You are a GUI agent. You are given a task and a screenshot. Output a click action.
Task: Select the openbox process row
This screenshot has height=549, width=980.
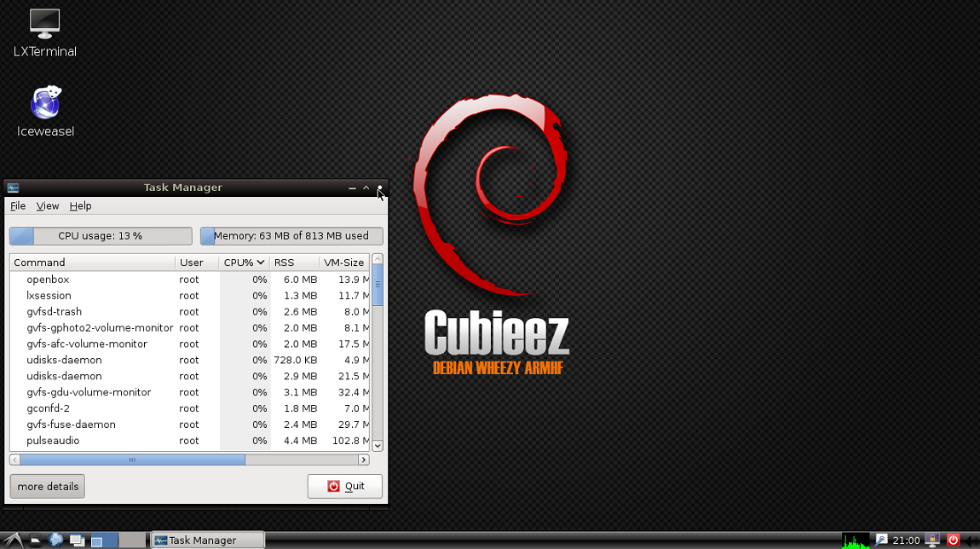pos(189,280)
